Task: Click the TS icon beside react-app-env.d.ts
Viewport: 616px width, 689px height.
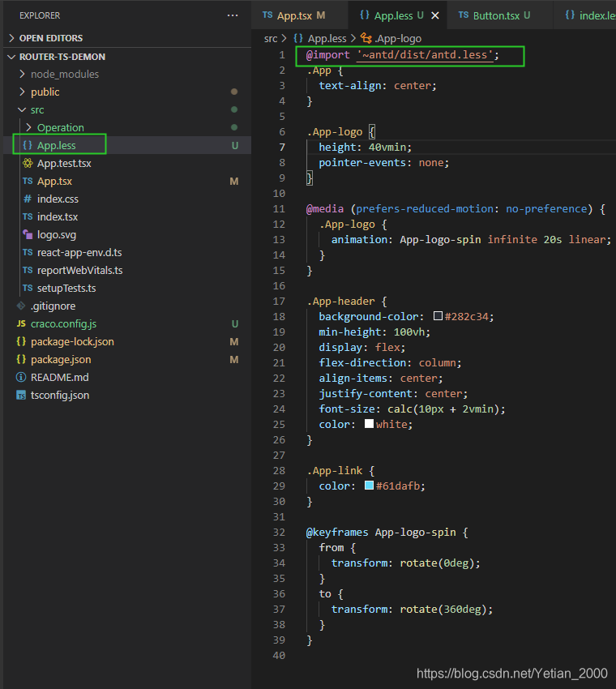Action: point(28,253)
